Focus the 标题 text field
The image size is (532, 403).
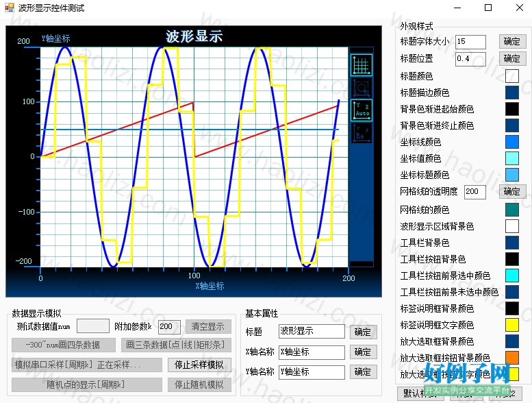point(312,331)
